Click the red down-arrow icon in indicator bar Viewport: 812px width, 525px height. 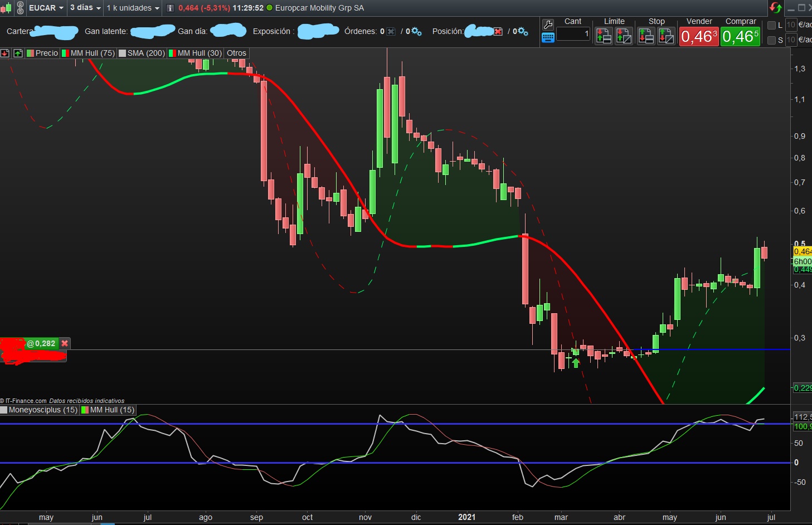5,53
